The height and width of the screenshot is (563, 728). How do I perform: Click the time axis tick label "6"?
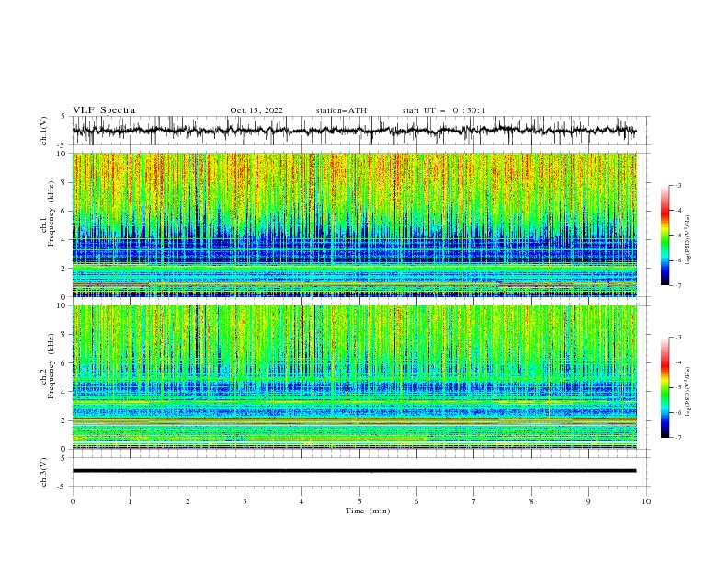tap(416, 501)
